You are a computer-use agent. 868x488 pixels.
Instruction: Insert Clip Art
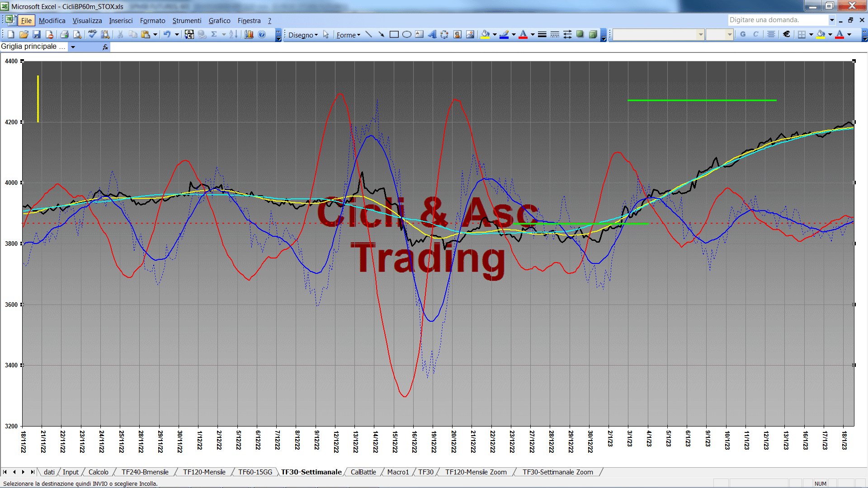point(458,35)
